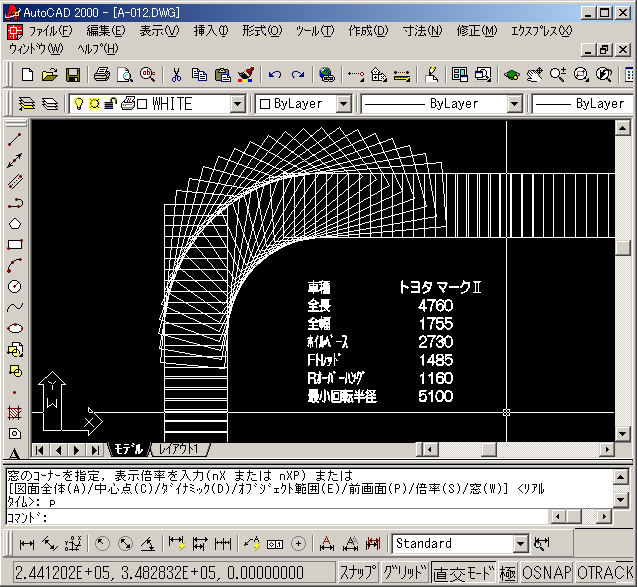Image resolution: width=637 pixels, height=587 pixels.
Task: Select the Ellipse draw tool
Action: [x=15, y=328]
